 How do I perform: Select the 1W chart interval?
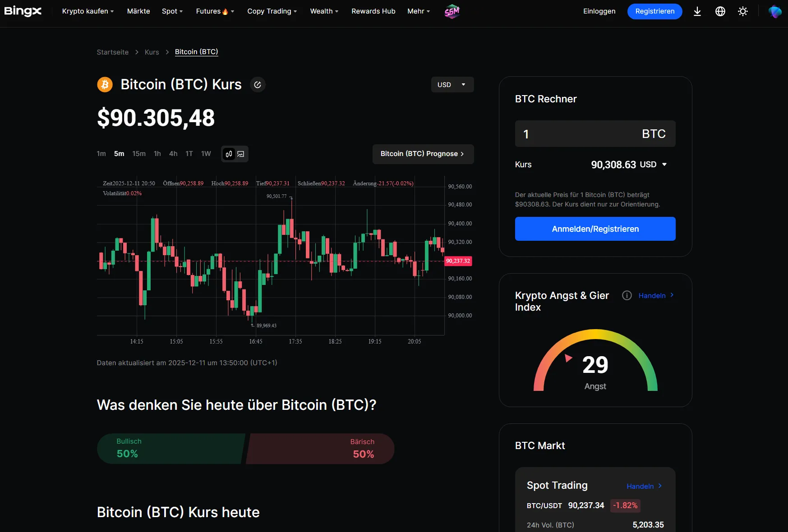click(x=206, y=154)
